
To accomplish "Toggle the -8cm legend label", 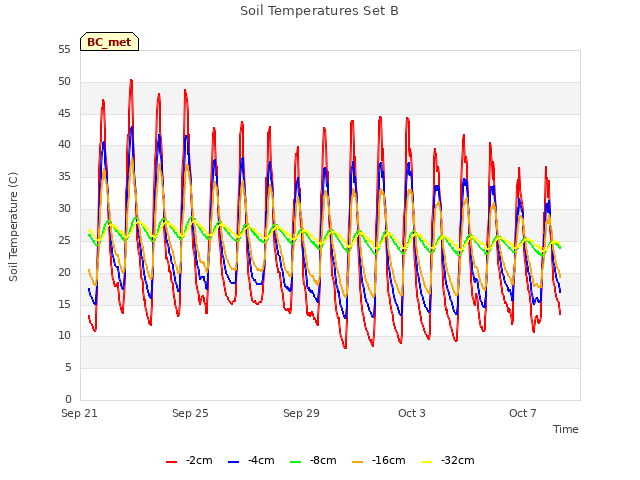I will pyautogui.click(x=323, y=460).
